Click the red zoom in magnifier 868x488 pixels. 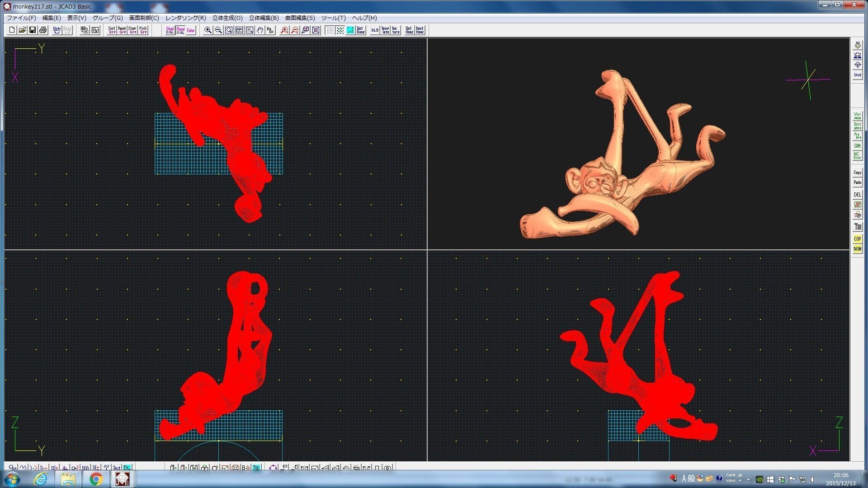[284, 30]
